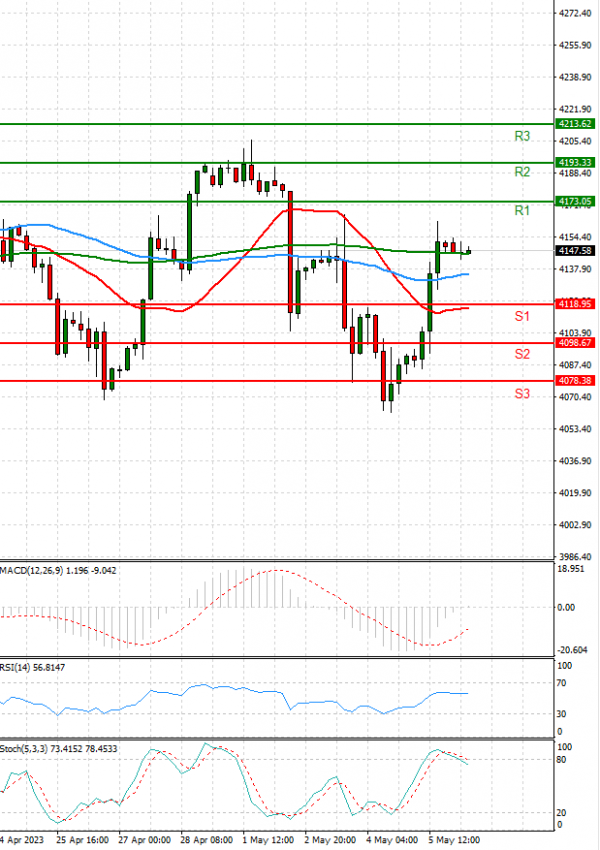Click the Stochastic 20 level label
The width and height of the screenshot is (600, 850).
click(x=562, y=813)
